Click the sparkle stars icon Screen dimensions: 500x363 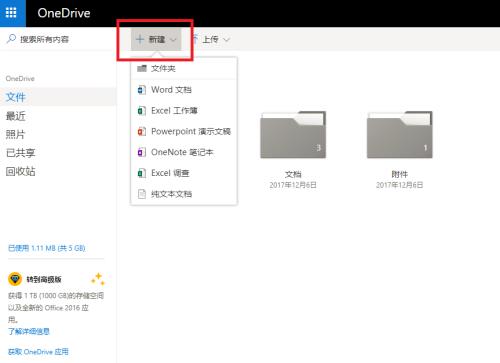(98, 279)
